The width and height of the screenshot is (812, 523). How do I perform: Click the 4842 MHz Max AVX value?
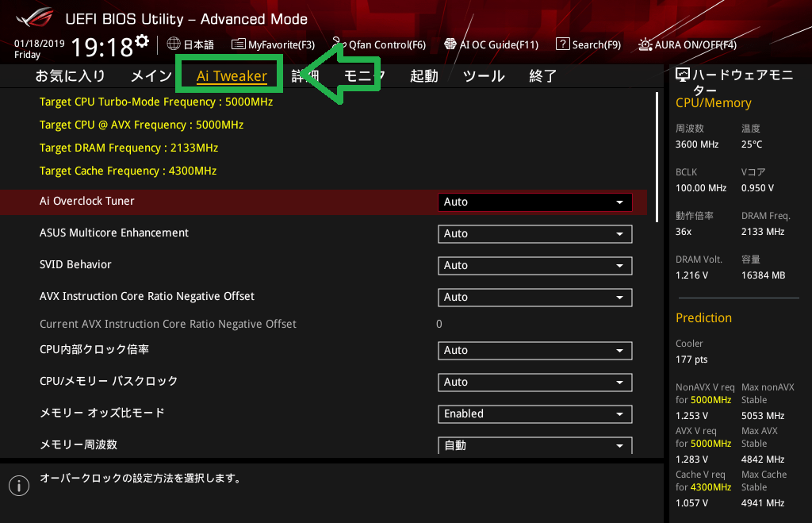(763, 459)
